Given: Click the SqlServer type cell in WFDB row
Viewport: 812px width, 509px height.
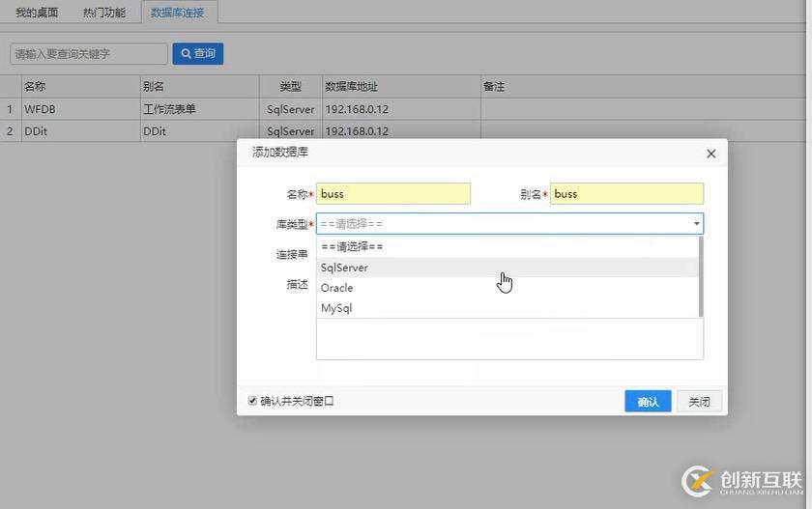Looking at the screenshot, I should 291,109.
